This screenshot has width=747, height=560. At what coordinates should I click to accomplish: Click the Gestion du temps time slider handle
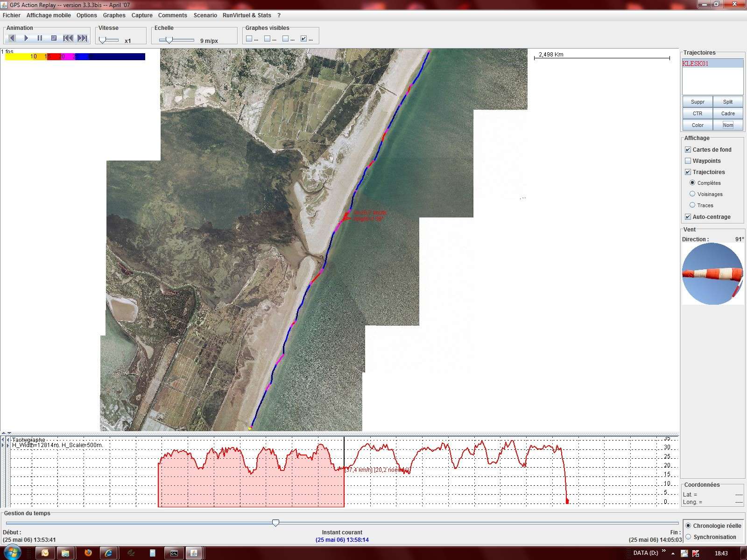(276, 523)
